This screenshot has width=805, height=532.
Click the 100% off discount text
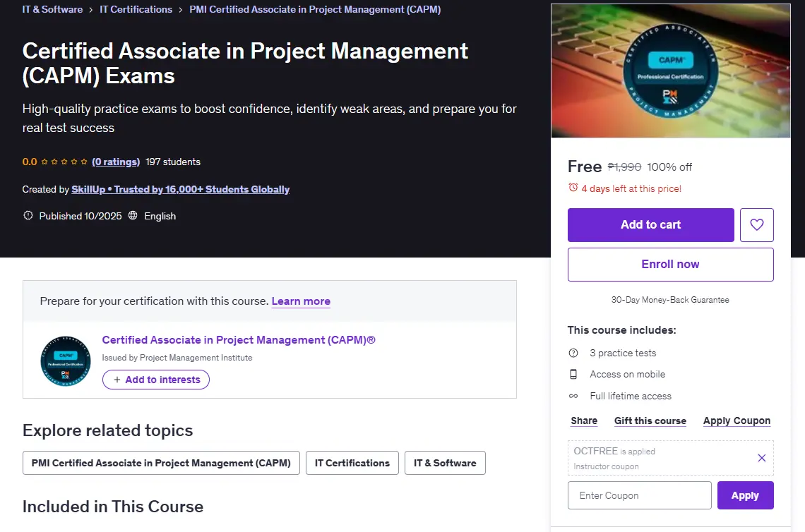669,167
